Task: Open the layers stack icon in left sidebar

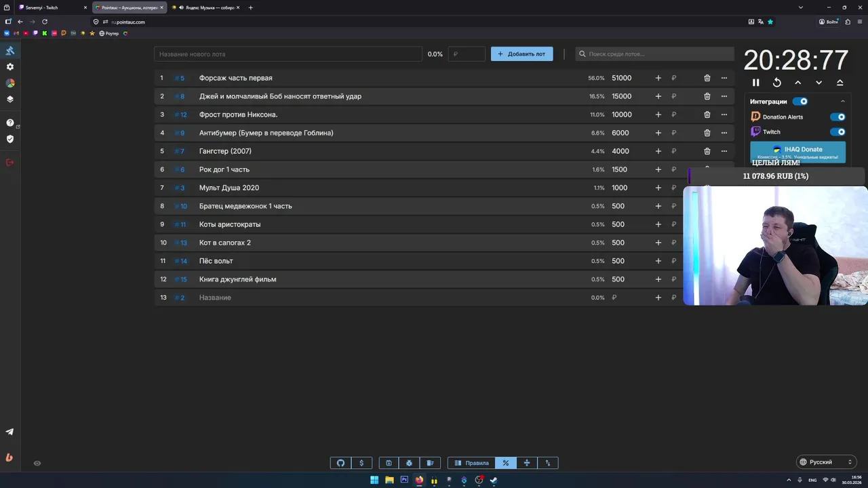Action: [9, 99]
